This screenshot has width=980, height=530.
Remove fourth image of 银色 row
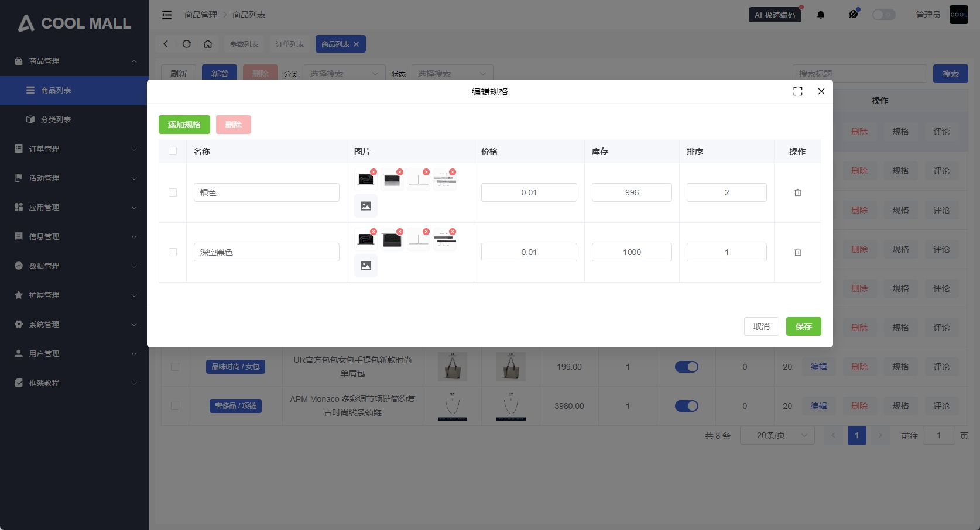pyautogui.click(x=453, y=172)
